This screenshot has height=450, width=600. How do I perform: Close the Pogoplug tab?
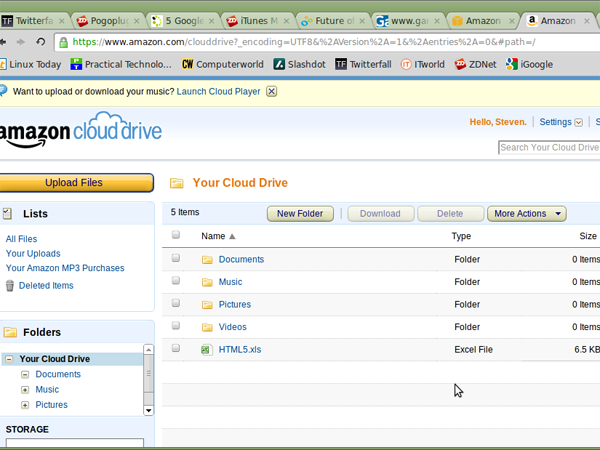137,21
